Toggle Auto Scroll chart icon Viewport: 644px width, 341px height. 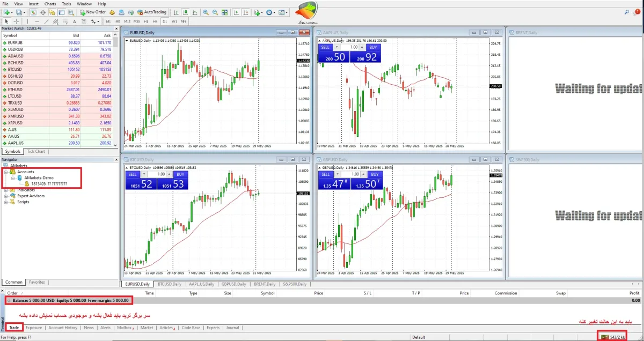(236, 12)
